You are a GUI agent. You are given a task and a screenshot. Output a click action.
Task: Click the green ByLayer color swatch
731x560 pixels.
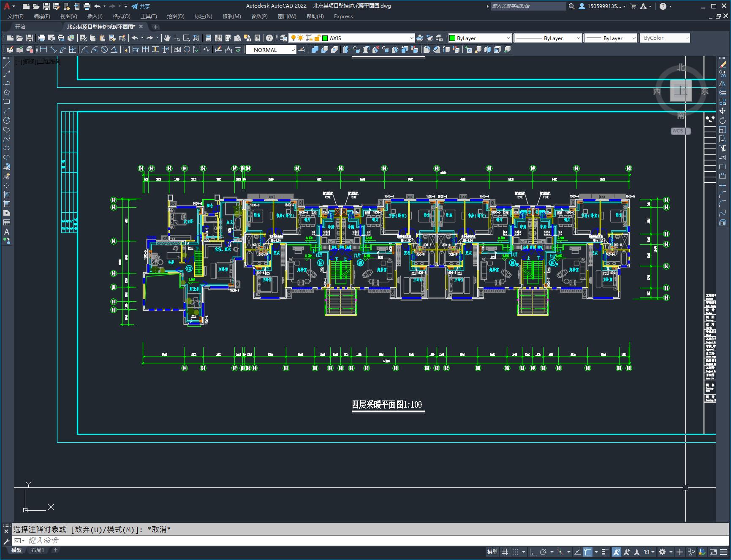pyautogui.click(x=452, y=38)
